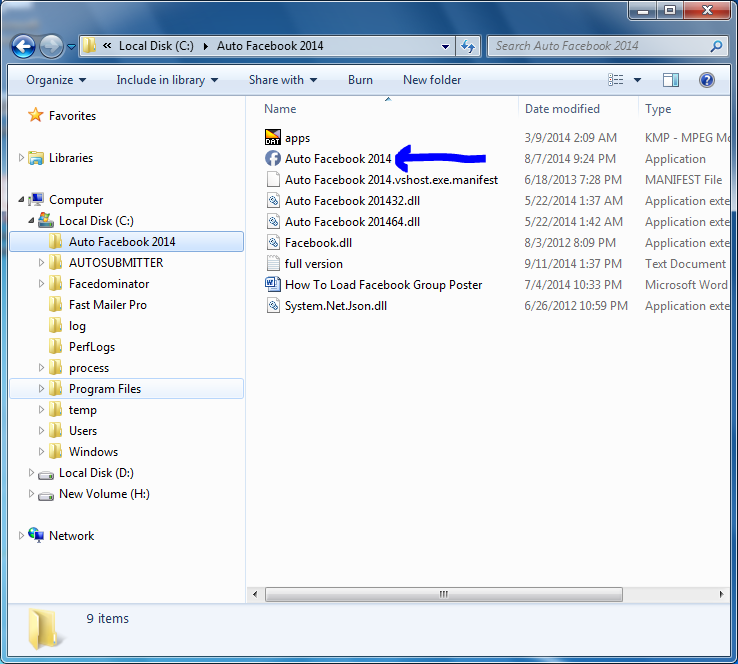Viewport: 738px width, 664px height.
Task: Open the Organize menu
Action: [56, 80]
